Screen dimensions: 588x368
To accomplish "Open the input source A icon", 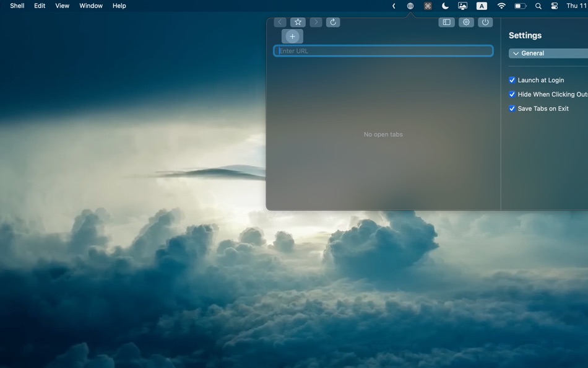I will (x=482, y=6).
